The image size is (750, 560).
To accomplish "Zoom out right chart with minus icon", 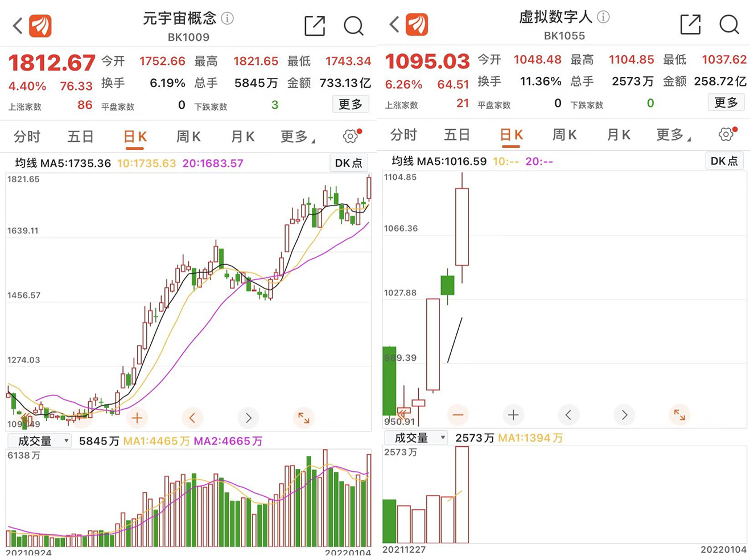I will coord(458,415).
